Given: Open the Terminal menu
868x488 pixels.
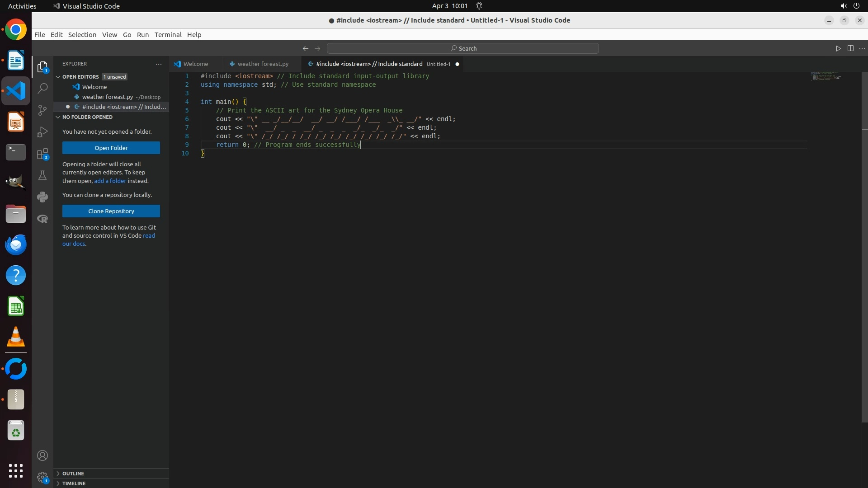Looking at the screenshot, I should (168, 35).
